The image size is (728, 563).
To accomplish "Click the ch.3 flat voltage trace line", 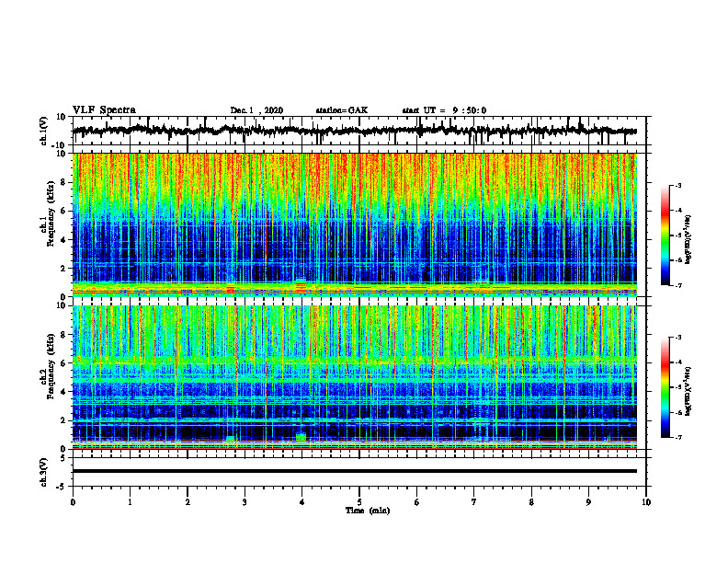I will [355, 471].
